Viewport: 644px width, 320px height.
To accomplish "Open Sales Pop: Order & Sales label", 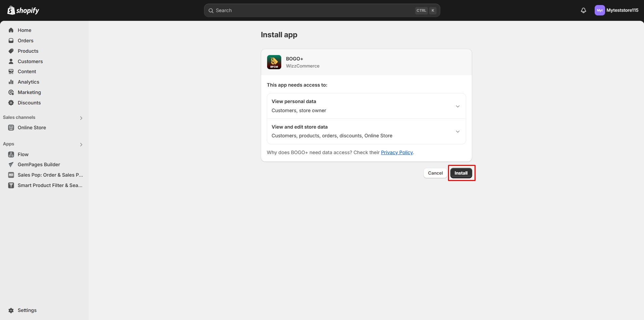I will coord(50,175).
